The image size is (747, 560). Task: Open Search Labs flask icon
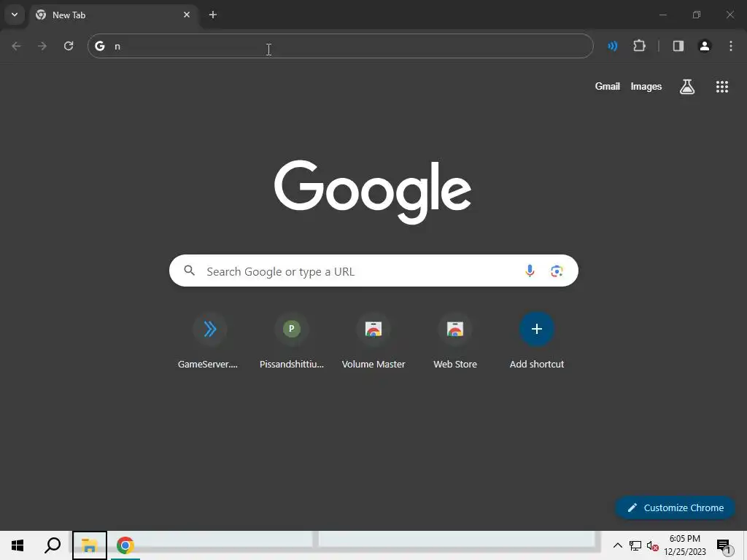click(x=687, y=87)
